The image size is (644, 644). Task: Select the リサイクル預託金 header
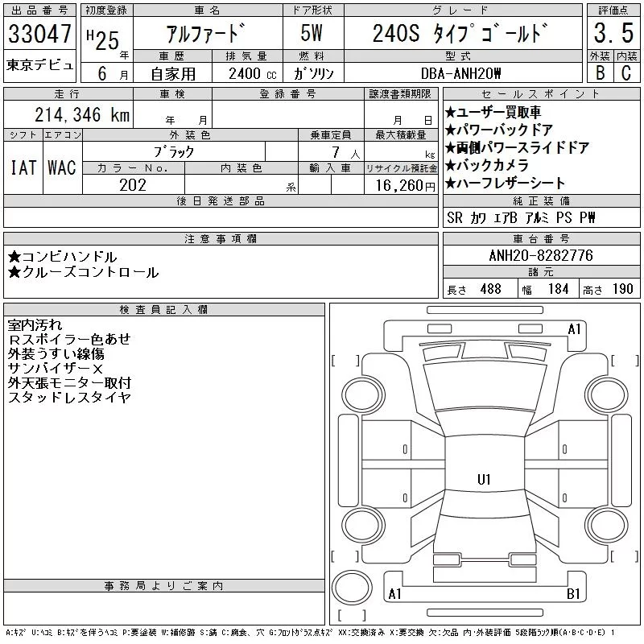(x=401, y=168)
